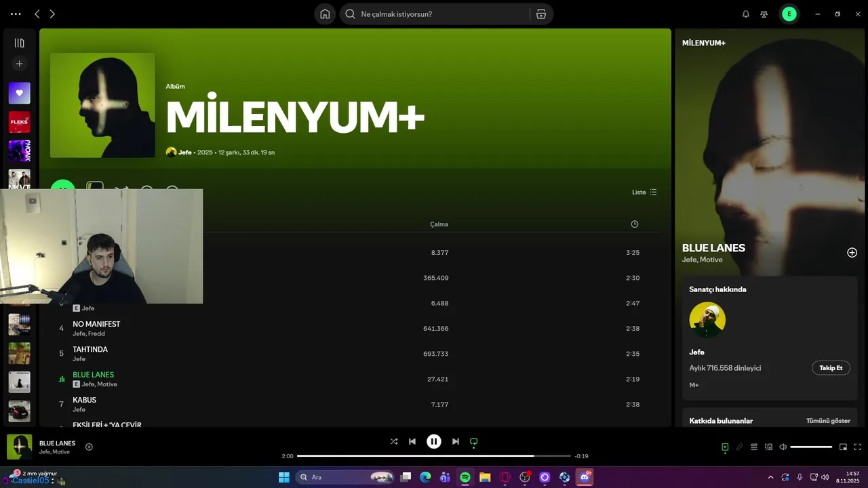Toggle the repeat button
The image size is (868, 488).
(474, 441)
